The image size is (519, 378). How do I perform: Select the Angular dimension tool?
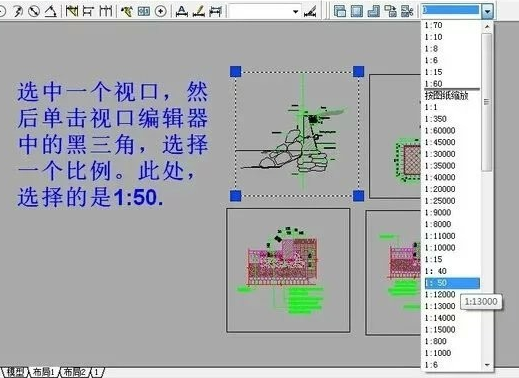(x=51, y=11)
